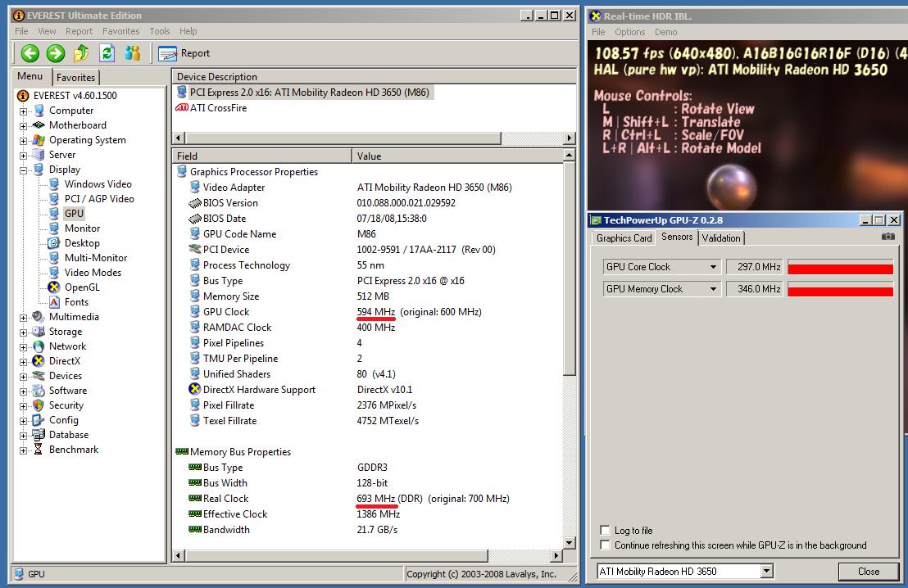This screenshot has width=908, height=588.
Task: Select the Benchmark hourglass icon
Action: tap(39, 449)
